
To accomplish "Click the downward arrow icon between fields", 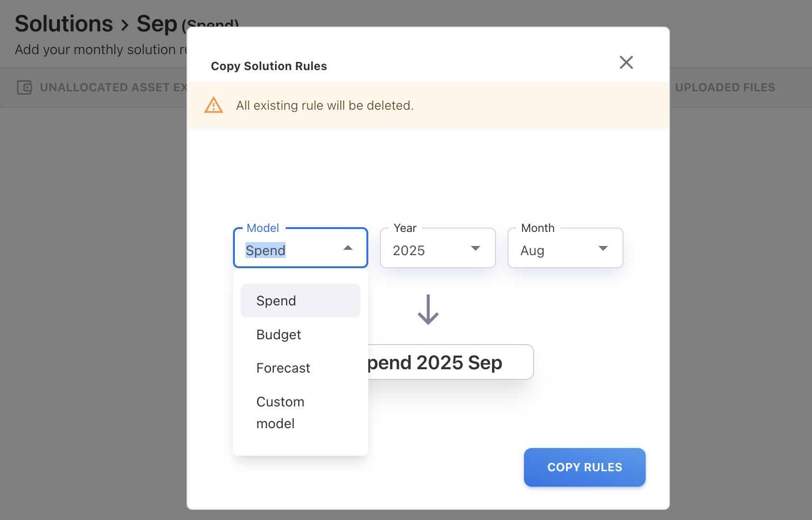I will tap(428, 310).
